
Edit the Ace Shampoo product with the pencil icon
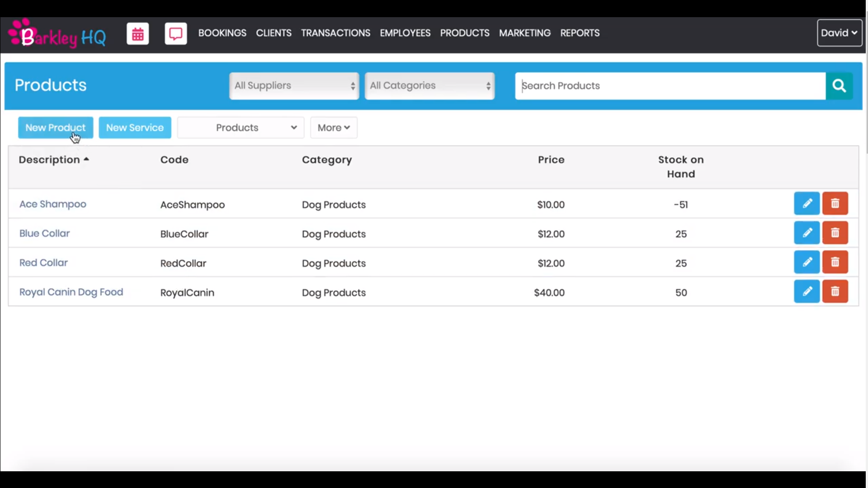click(807, 203)
